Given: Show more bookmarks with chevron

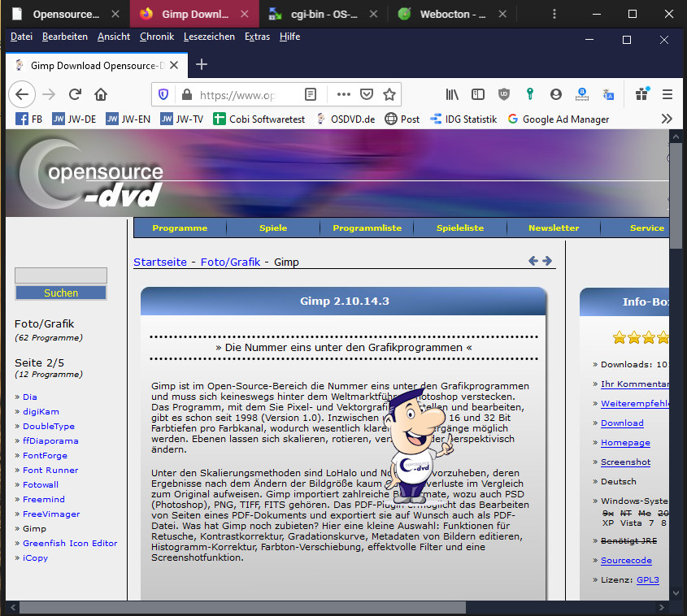Looking at the screenshot, I should [667, 119].
